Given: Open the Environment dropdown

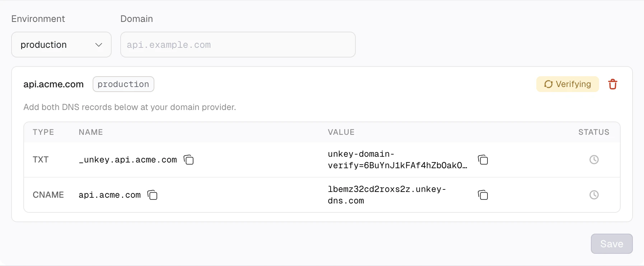Looking at the screenshot, I should pyautogui.click(x=61, y=45).
